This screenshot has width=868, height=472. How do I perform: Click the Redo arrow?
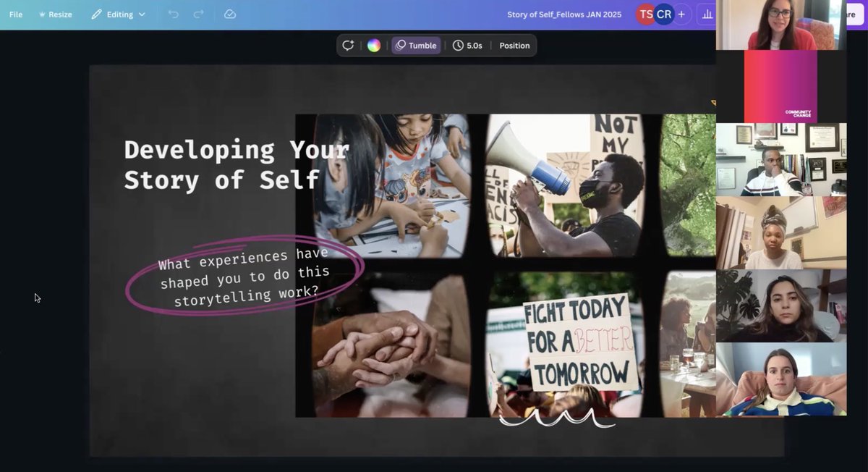(199, 14)
